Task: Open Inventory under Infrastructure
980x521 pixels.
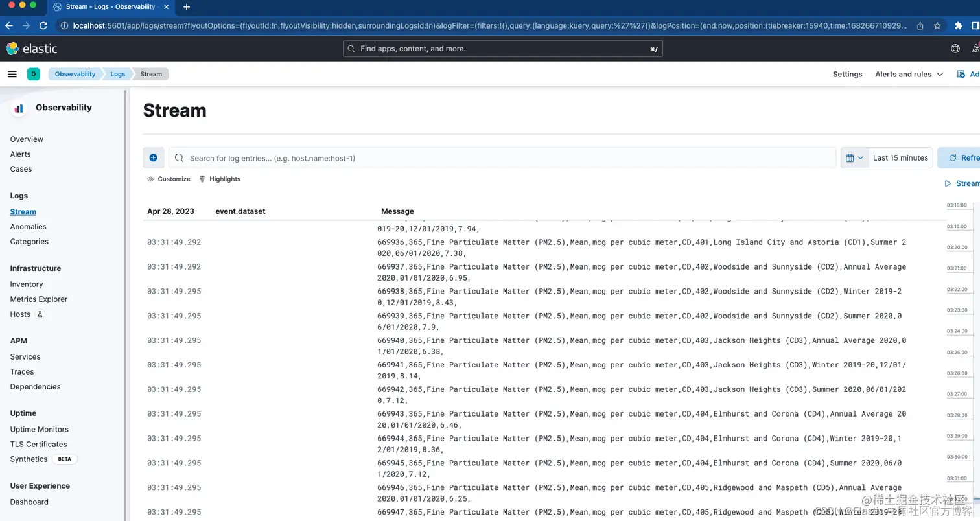Action: pos(27,284)
